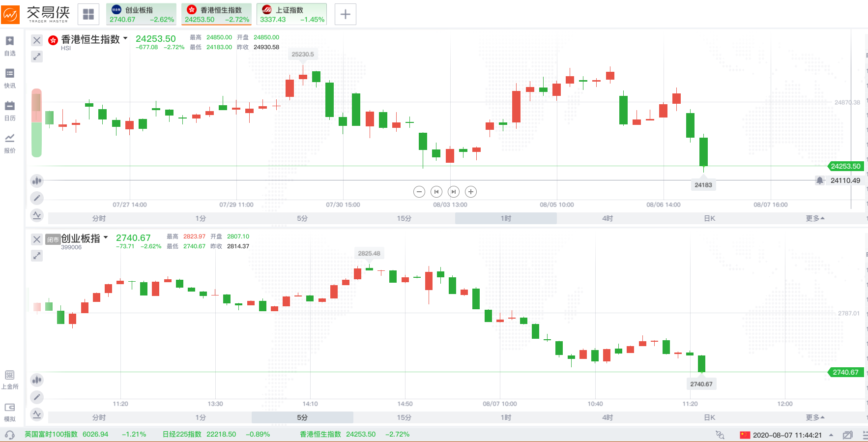Open the indicators icon on 创业板指 chart

click(37, 414)
